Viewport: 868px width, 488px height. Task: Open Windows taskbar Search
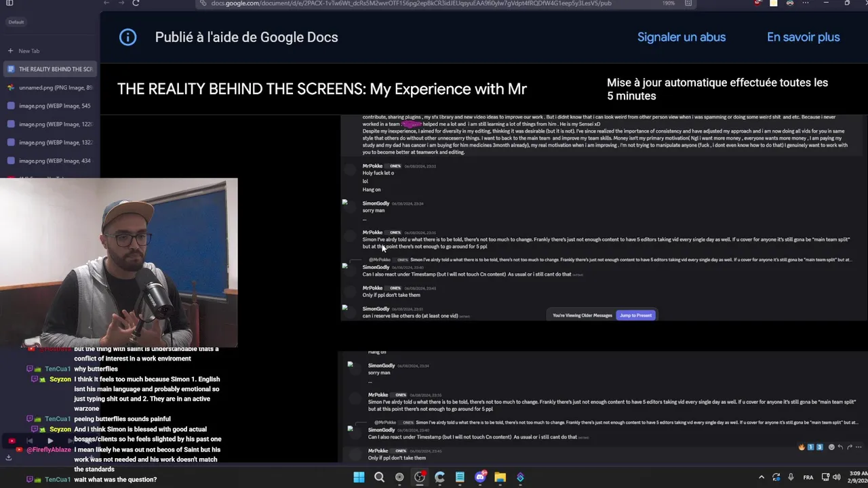click(379, 477)
